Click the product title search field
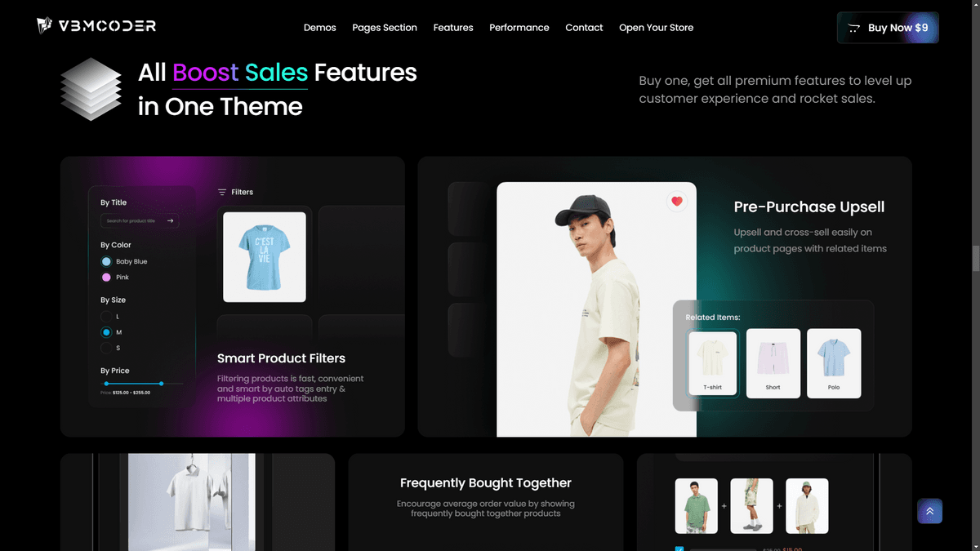980x551 pixels. tap(133, 220)
